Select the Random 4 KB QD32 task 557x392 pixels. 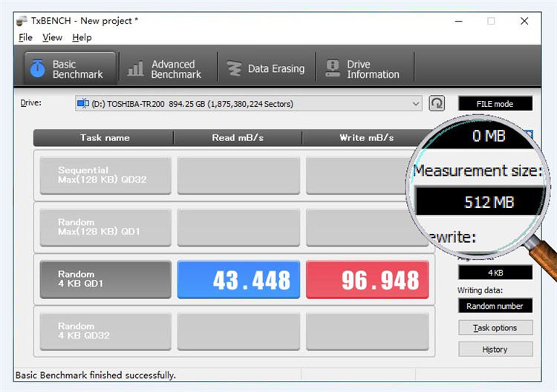click(105, 331)
